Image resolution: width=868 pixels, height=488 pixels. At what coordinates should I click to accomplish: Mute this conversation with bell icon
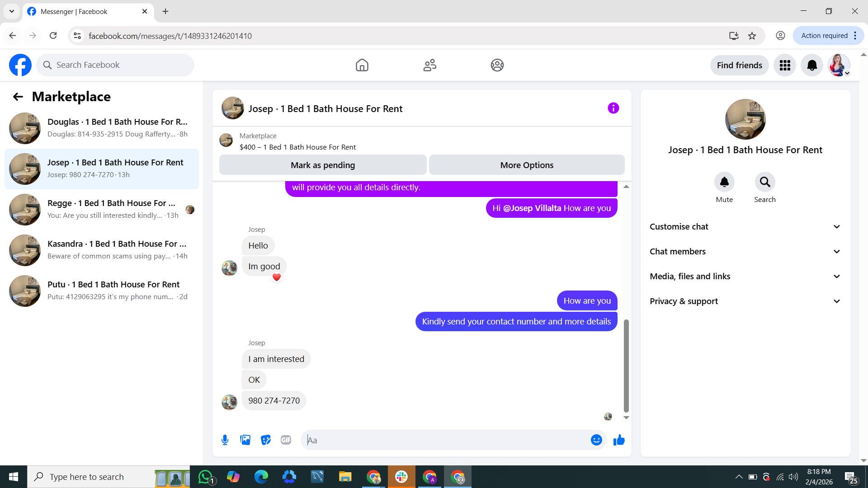pos(724,182)
